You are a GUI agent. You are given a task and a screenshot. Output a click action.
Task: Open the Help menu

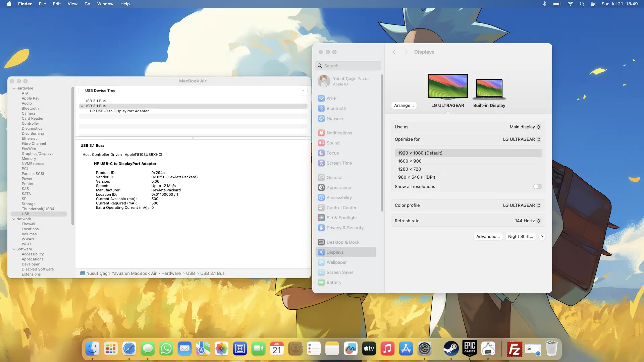pos(125,4)
